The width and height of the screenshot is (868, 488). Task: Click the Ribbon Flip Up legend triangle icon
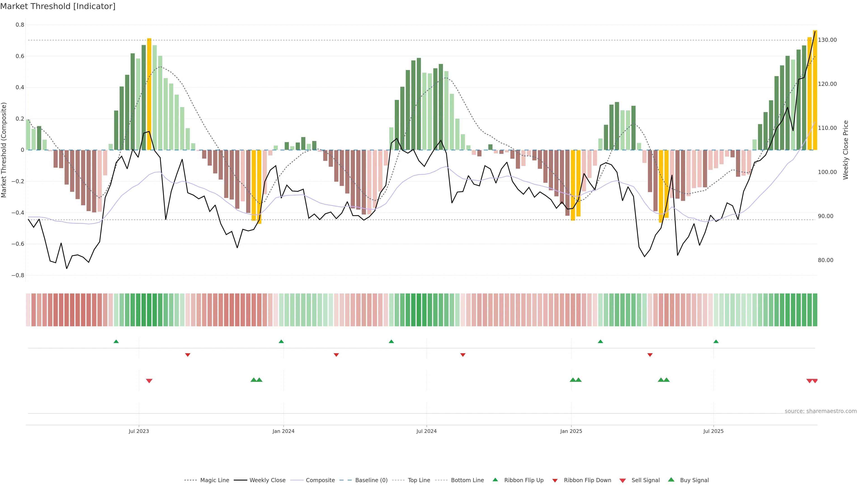point(495,480)
